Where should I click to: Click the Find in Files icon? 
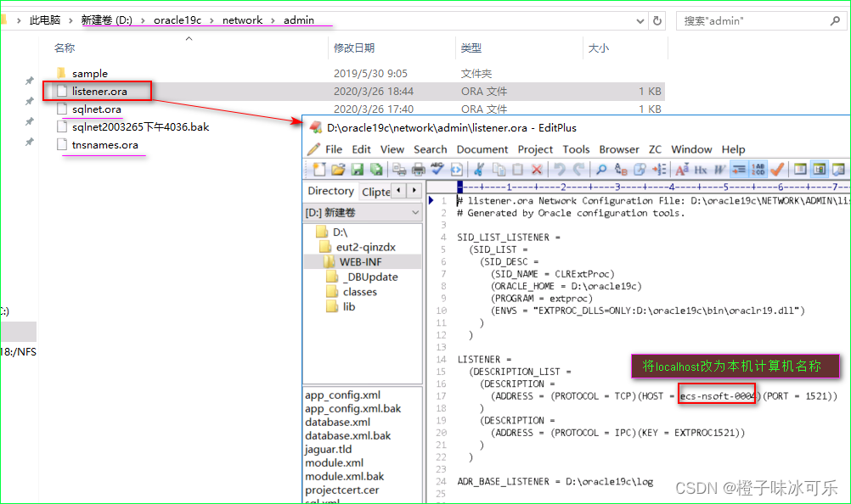[x=640, y=170]
